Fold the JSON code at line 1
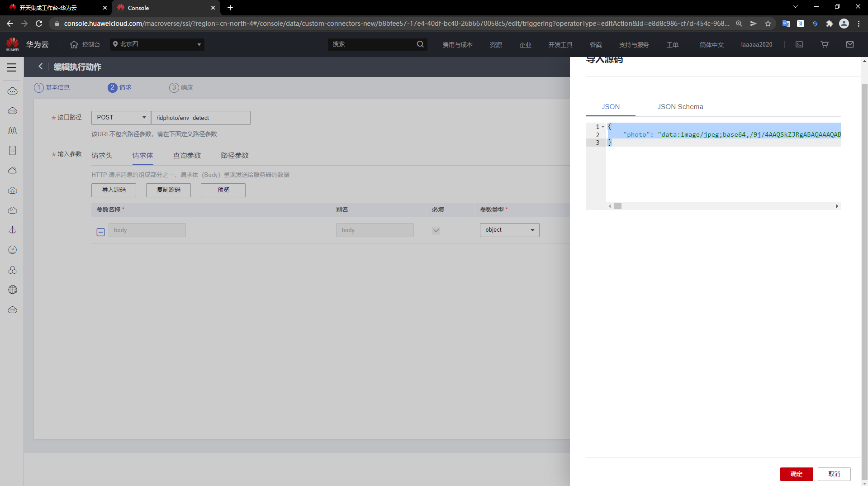 click(x=603, y=127)
